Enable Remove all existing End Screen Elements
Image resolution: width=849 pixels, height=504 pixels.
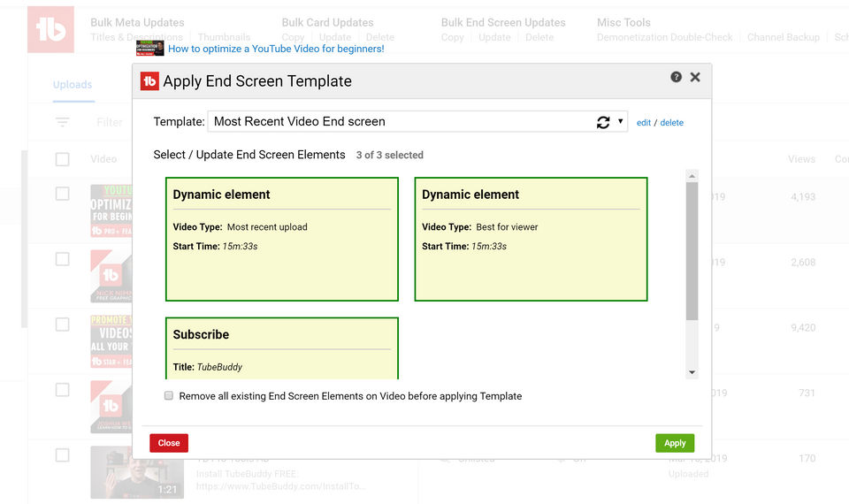point(169,396)
